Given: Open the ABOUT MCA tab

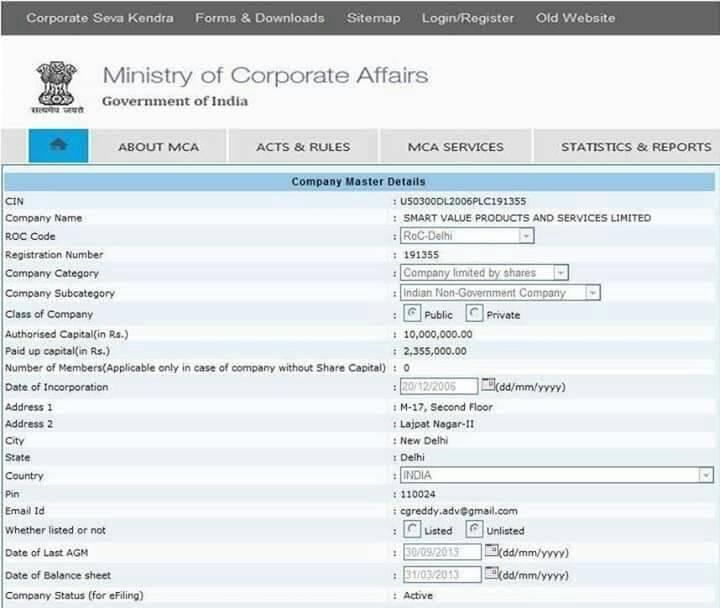Looking at the screenshot, I should coord(159,147).
